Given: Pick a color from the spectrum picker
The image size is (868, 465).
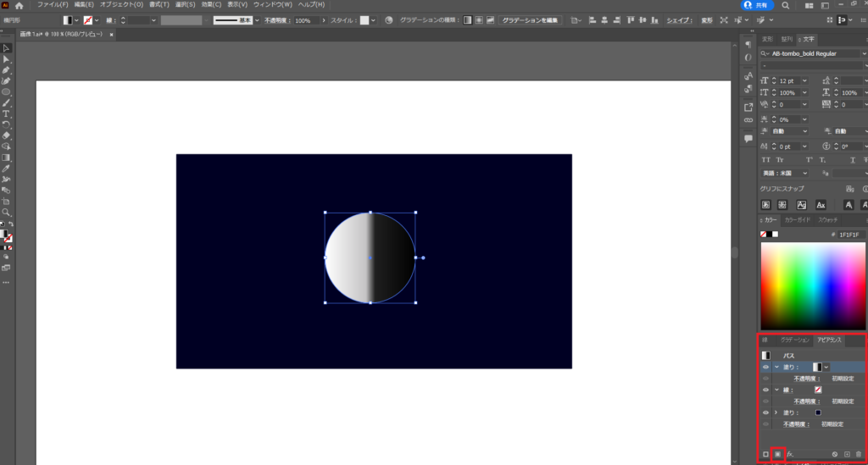Looking at the screenshot, I should click(x=813, y=285).
